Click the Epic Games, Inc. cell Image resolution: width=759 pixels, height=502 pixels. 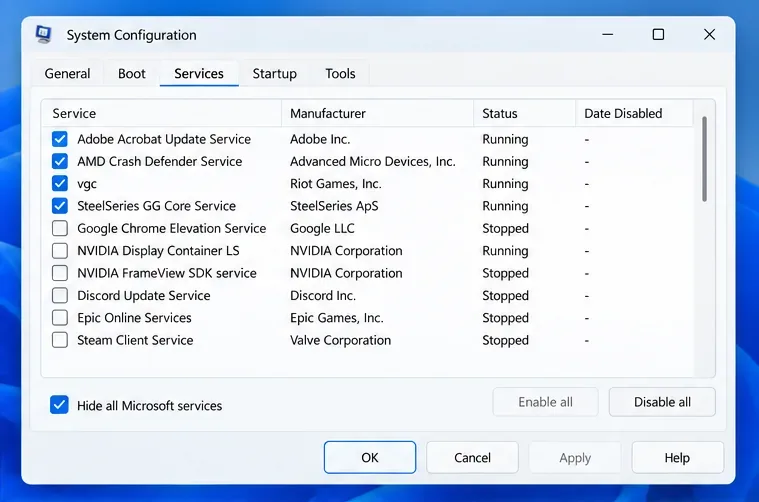pyautogui.click(x=336, y=318)
